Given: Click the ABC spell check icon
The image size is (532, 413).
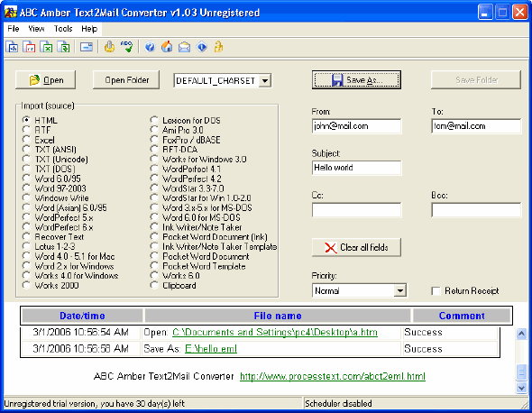Looking at the screenshot, I should tap(126, 47).
